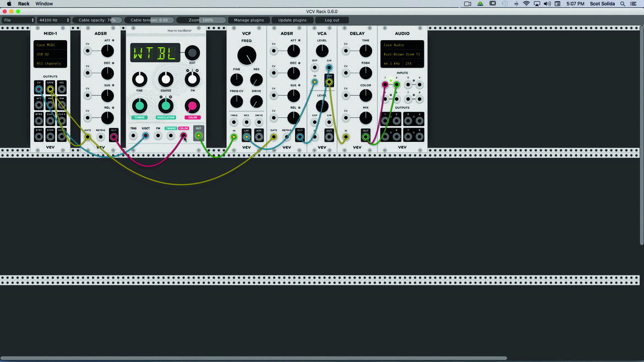Open the Apple menu

click(9, 4)
